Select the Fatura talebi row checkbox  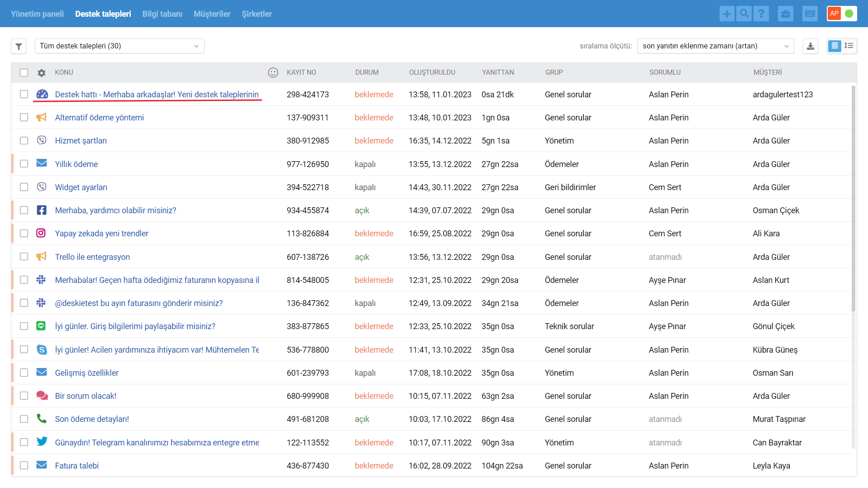(24, 465)
